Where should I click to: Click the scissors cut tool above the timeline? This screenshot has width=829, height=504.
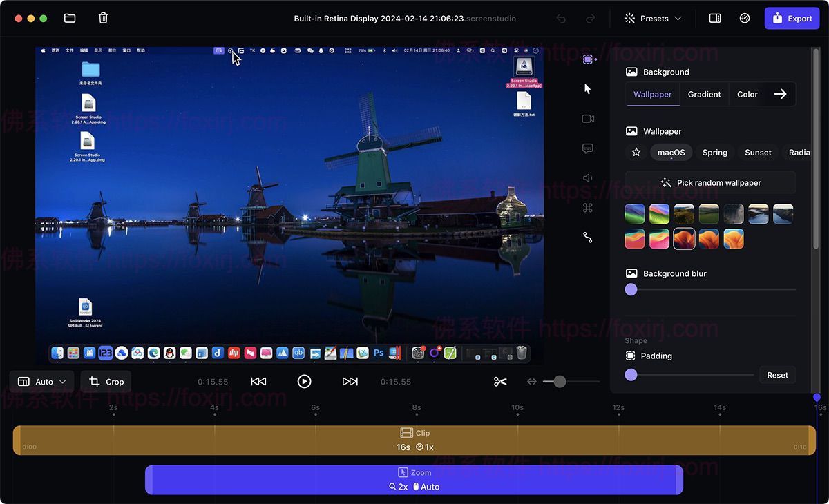point(500,380)
